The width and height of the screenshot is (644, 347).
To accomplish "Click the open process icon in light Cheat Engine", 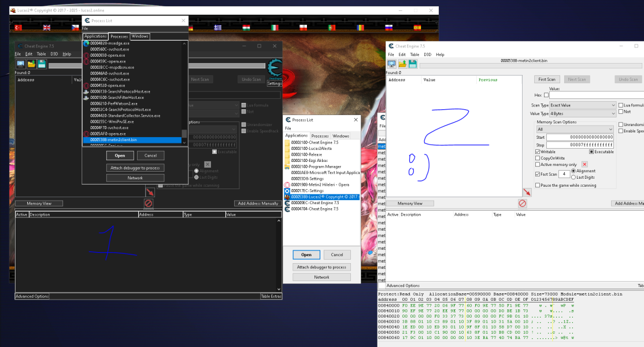I will pos(391,64).
